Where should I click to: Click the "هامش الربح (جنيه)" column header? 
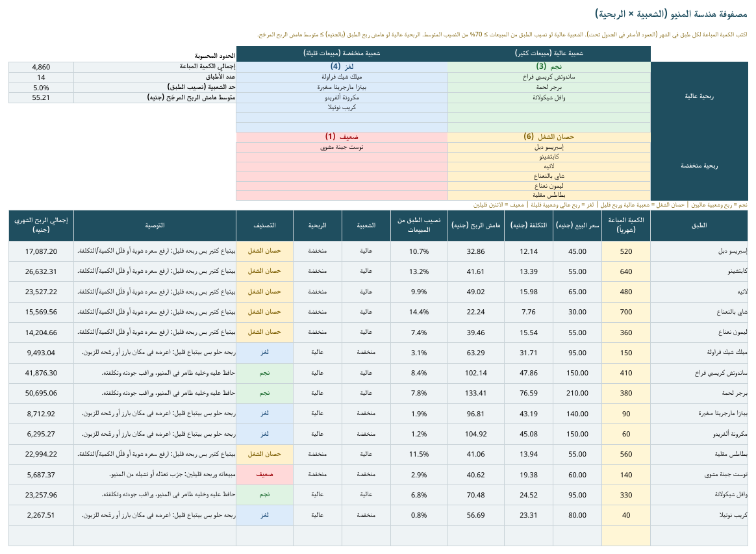point(476,225)
